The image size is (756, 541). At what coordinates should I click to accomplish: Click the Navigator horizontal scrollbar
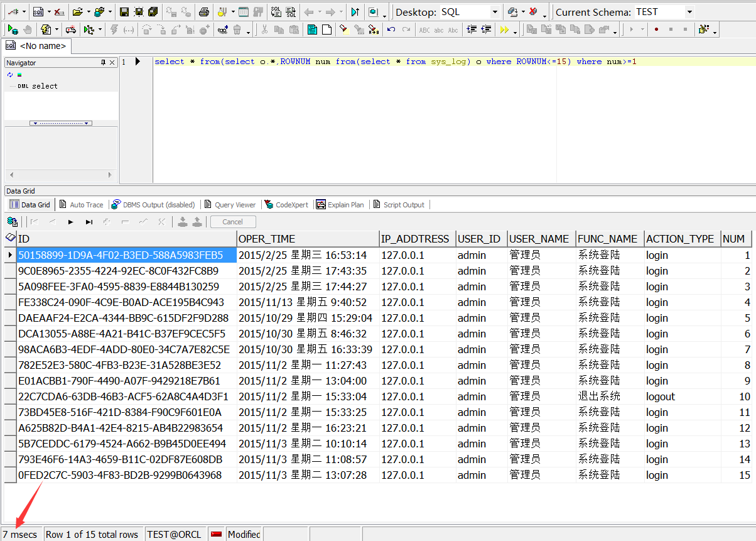click(61, 175)
